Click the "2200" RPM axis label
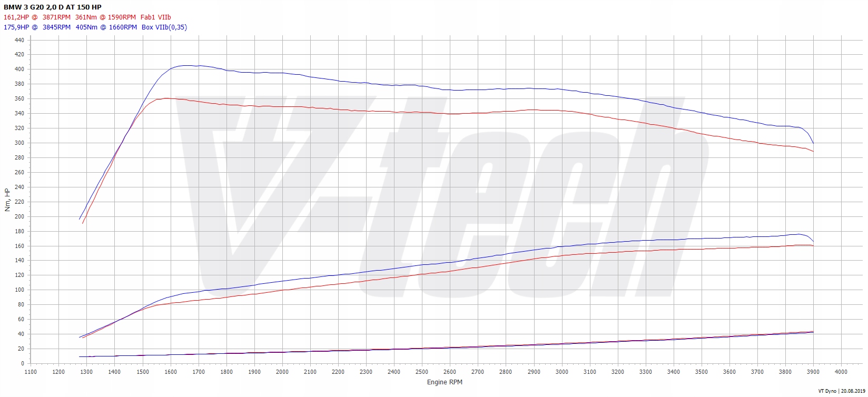 coord(338,372)
